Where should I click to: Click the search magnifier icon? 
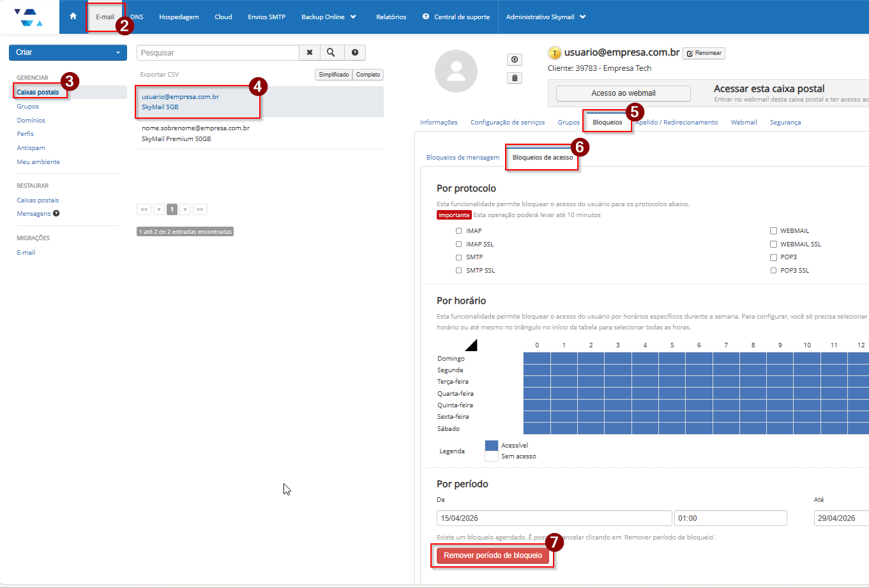point(331,52)
